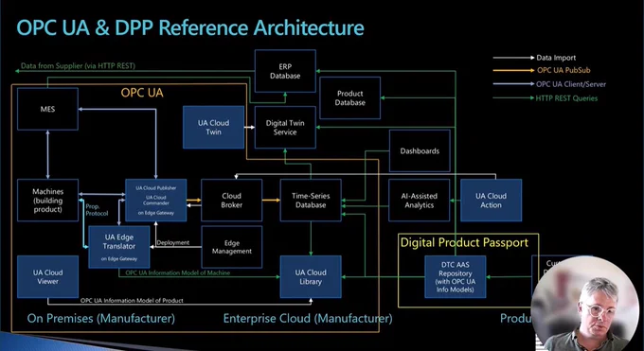The width and height of the screenshot is (644, 351).
Task: Click the Data Import legend label
Action: pyautogui.click(x=556, y=58)
